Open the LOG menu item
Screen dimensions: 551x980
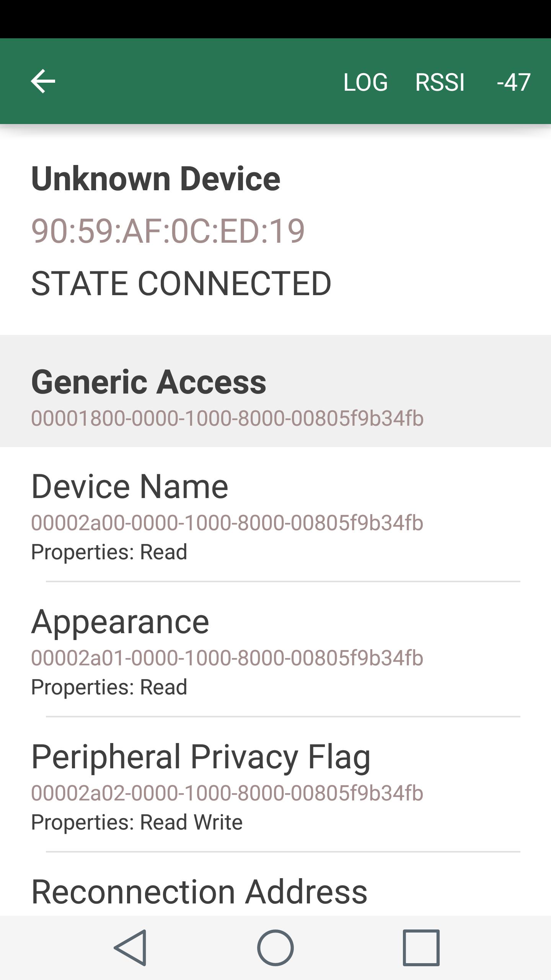coord(365,82)
